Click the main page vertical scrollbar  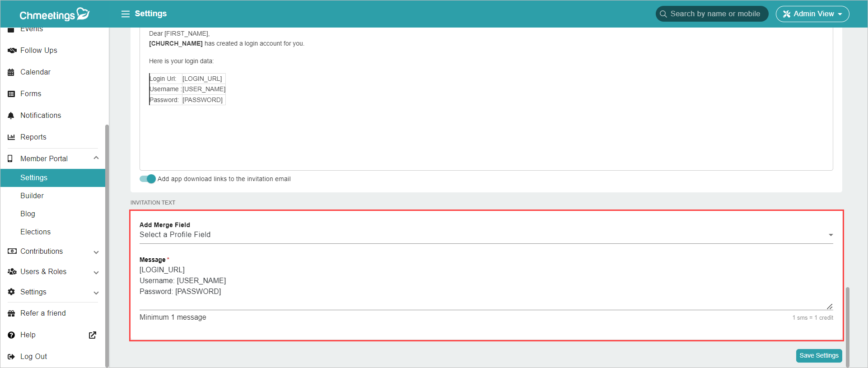[x=848, y=327]
